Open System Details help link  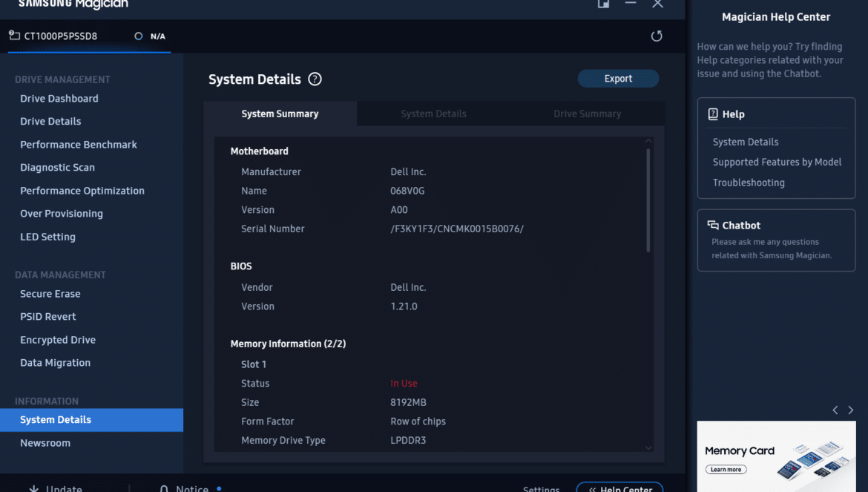[746, 142]
